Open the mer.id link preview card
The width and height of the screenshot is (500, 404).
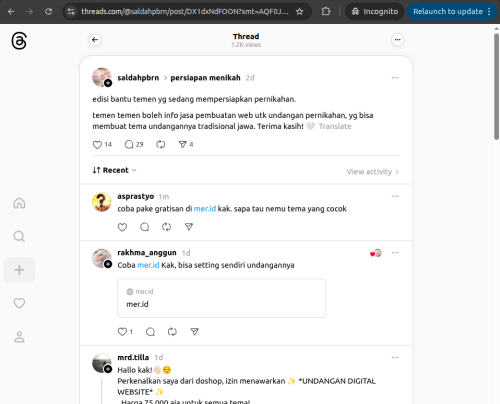[x=221, y=298]
